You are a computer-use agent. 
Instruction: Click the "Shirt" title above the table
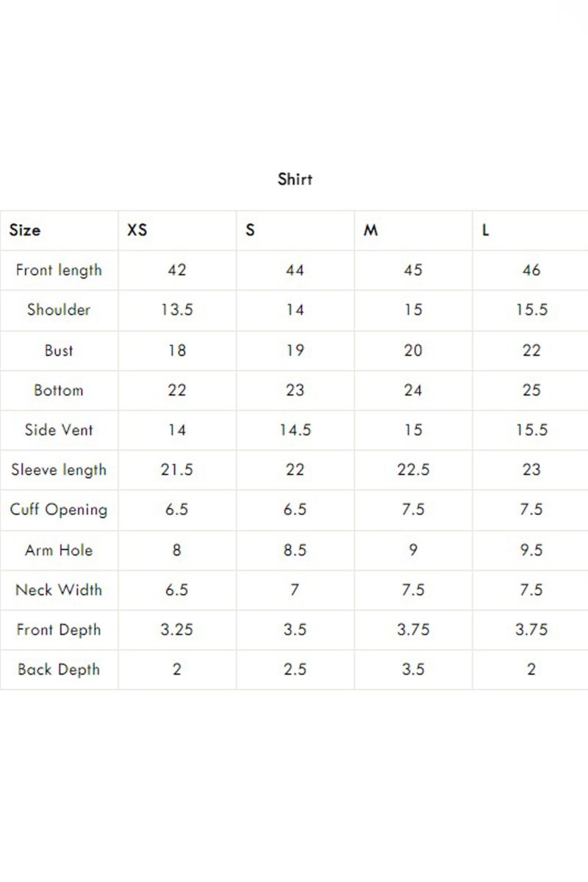click(x=295, y=179)
